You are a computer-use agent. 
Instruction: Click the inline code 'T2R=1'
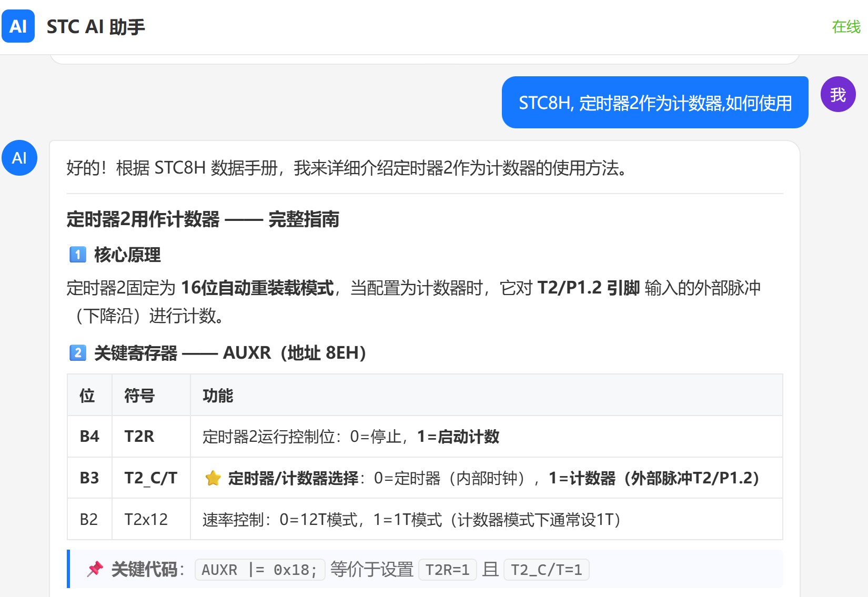(x=447, y=570)
